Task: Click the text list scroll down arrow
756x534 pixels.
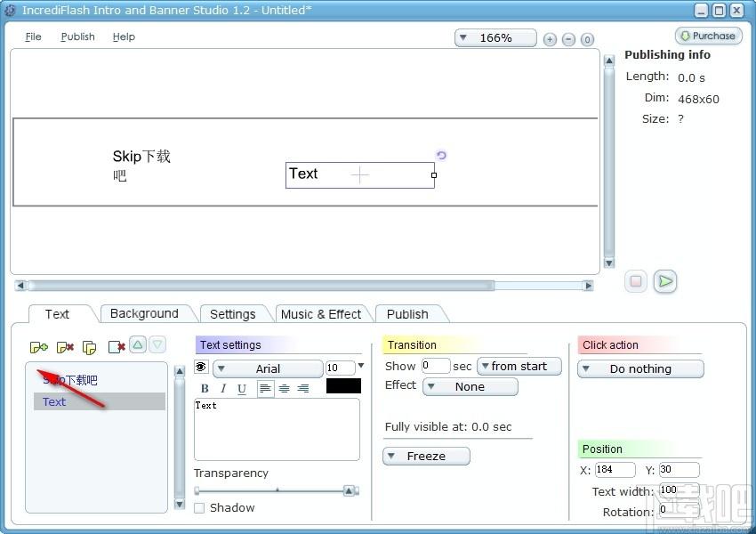Action: [x=180, y=504]
